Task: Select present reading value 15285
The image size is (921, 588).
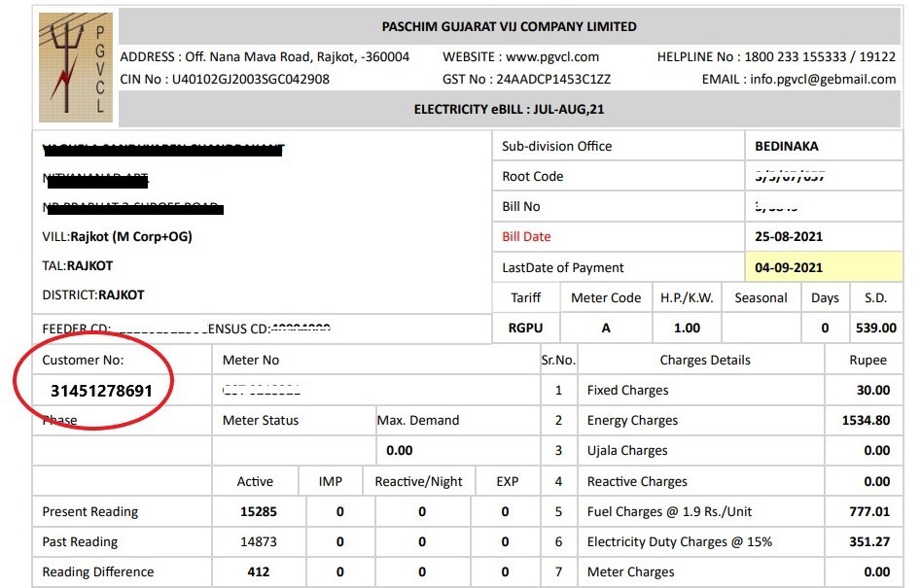Action: pos(259,512)
